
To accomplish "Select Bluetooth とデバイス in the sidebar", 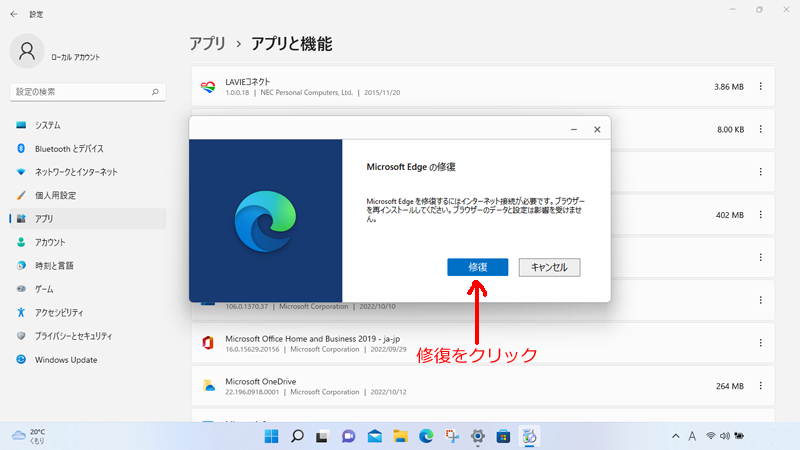I will click(69, 148).
